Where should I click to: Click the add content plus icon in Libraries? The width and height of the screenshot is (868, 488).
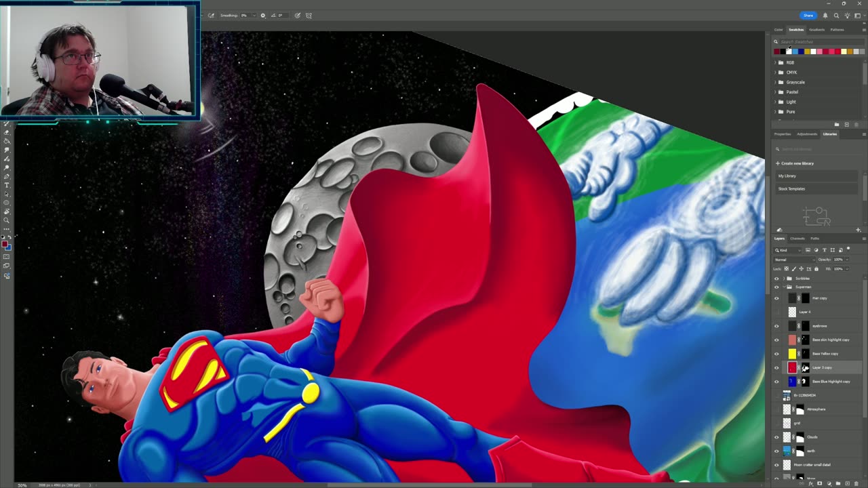(859, 230)
